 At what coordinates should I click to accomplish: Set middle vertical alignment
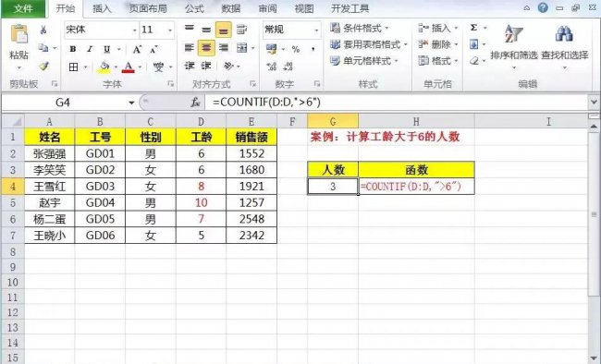206,30
